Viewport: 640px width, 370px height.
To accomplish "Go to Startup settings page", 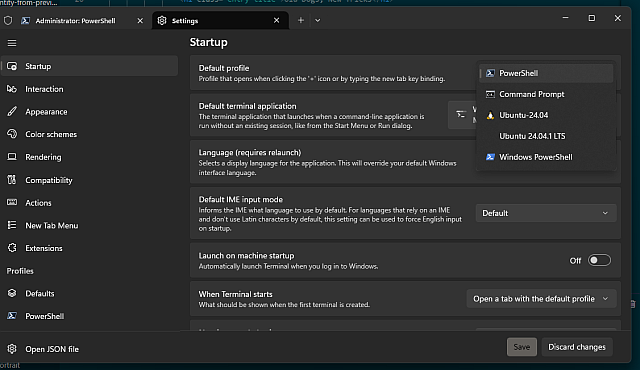I will point(89,66).
